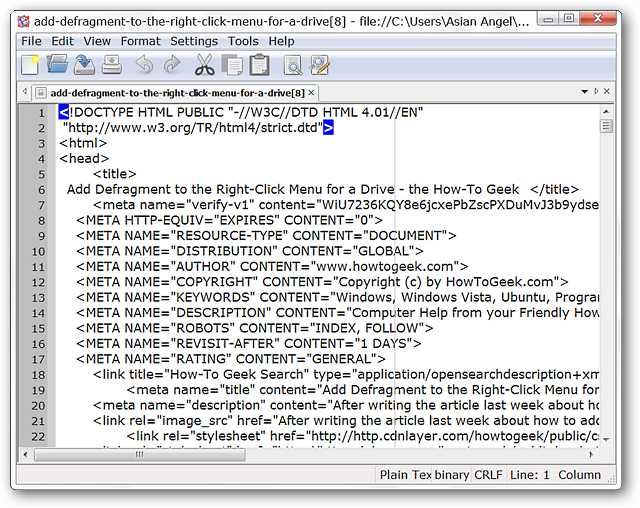Open the Settings menu
Viewport: 640px width, 508px height.
[194, 41]
